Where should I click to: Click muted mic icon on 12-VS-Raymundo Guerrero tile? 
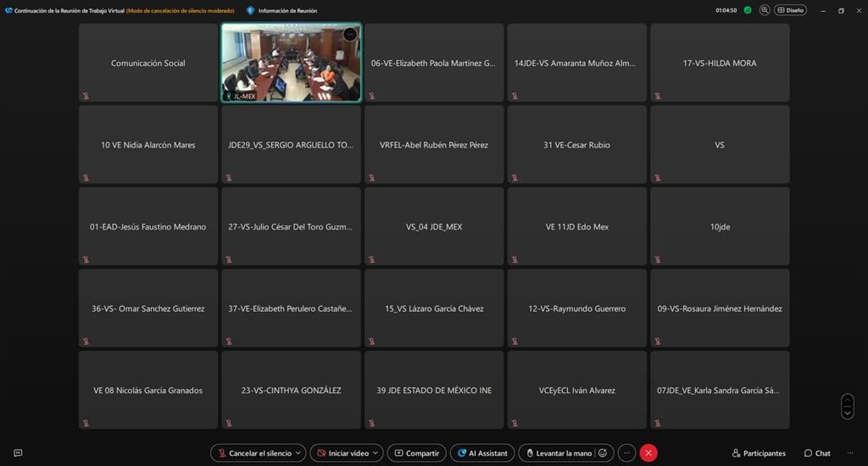tap(515, 341)
